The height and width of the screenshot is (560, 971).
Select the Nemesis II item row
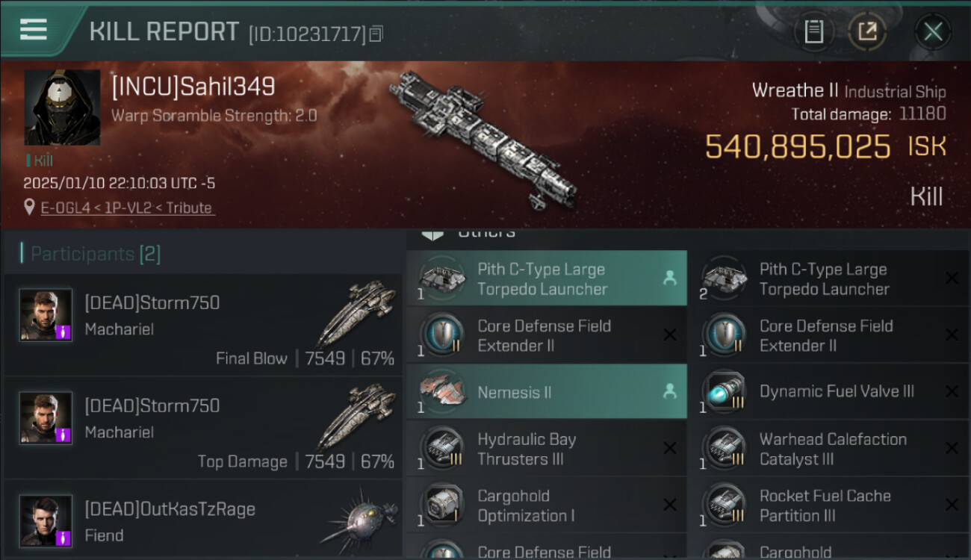click(x=547, y=391)
